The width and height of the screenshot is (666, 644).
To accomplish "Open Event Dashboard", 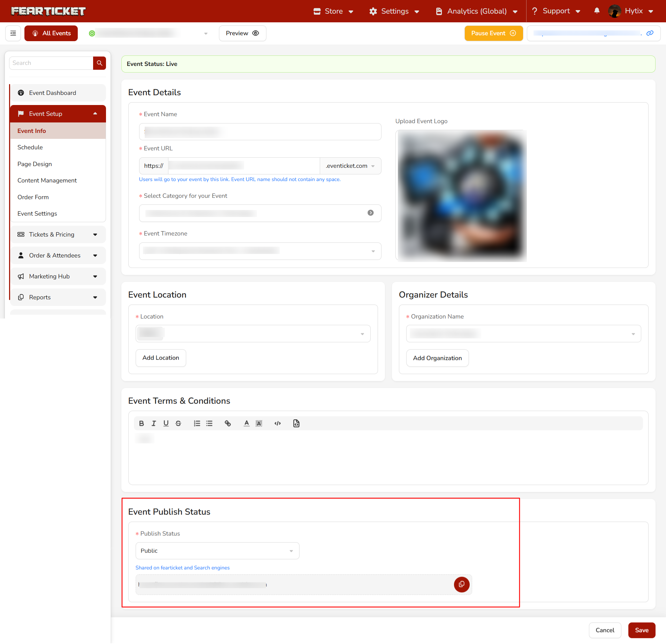I will pyautogui.click(x=58, y=93).
